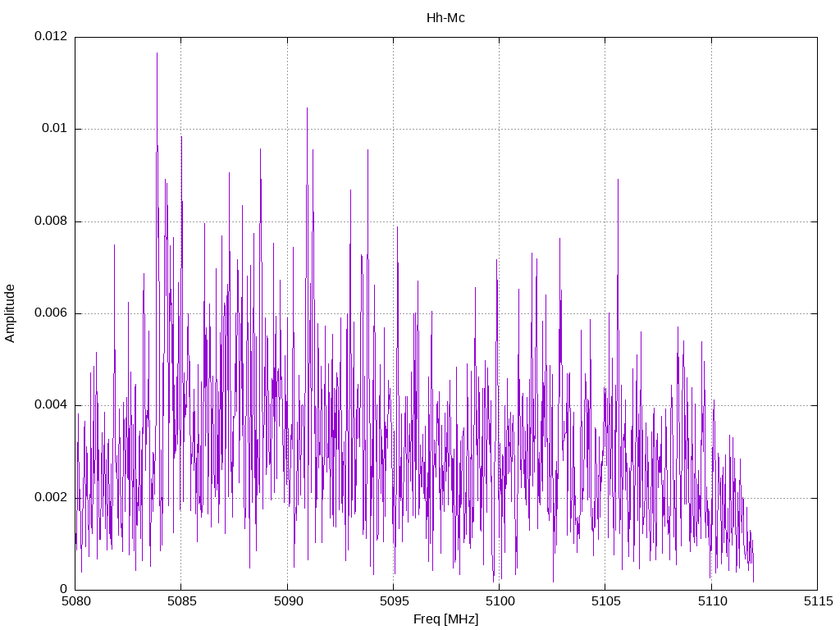Click the x-axis tick label 5080
This screenshot has width=840, height=630.
coord(75,601)
